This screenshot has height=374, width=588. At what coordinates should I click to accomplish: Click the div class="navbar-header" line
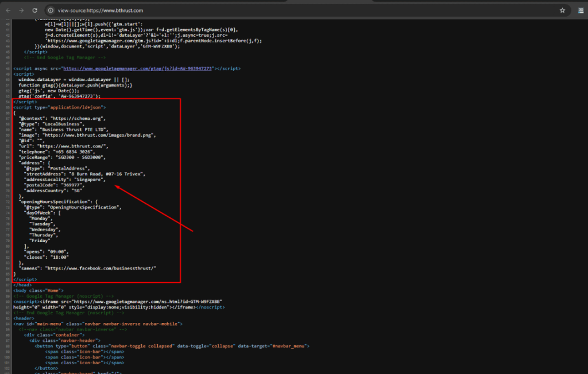pyautogui.click(x=65, y=341)
